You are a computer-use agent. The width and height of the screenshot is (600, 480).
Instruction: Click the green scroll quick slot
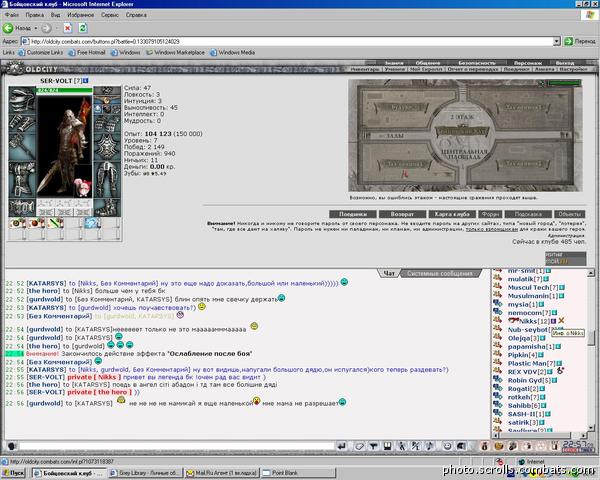[55, 223]
